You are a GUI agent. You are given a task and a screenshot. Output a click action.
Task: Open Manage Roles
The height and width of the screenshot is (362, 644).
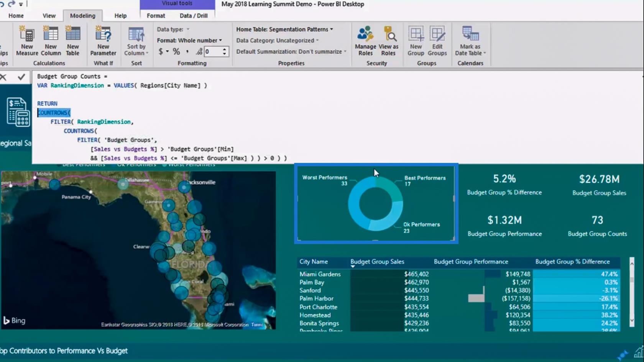(x=365, y=41)
